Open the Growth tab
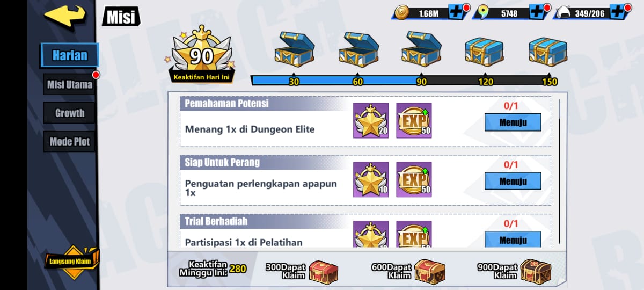This screenshot has height=290, width=644. tap(70, 113)
